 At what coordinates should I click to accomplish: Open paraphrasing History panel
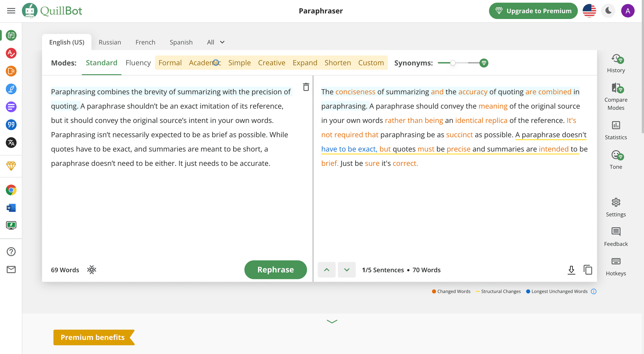(616, 63)
